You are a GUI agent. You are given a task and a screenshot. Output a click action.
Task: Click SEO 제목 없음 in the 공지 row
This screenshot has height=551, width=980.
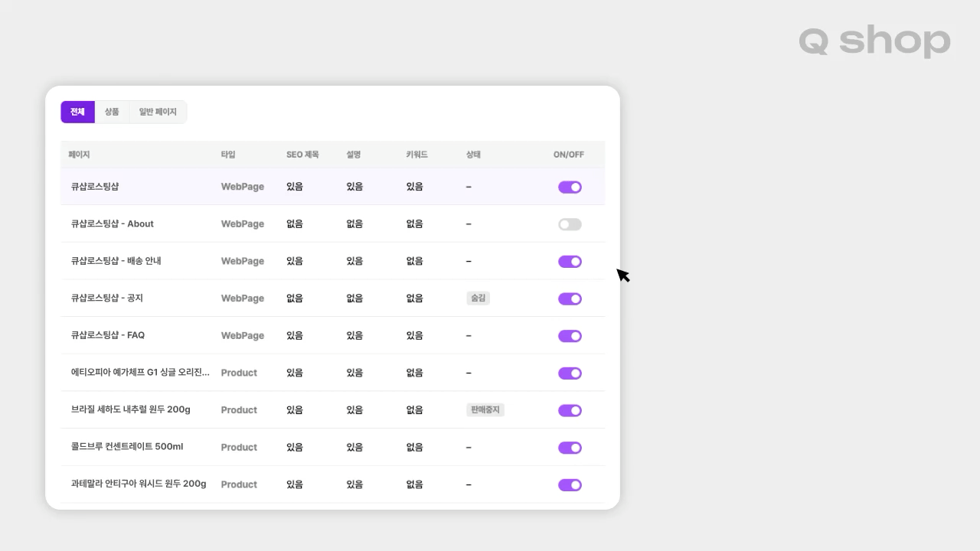pos(295,298)
